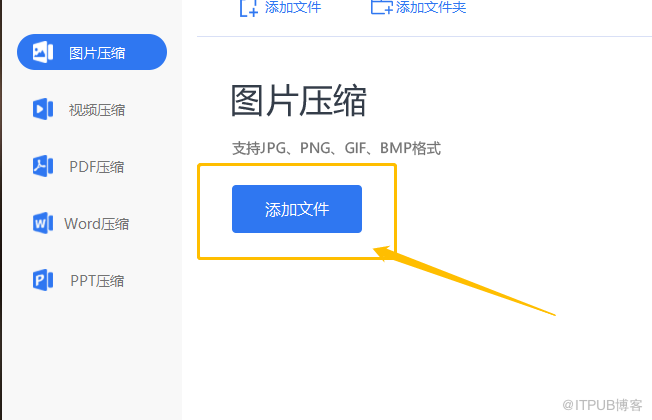Click the @ITPUB博客 watermark
652x420 pixels.
[602, 405]
